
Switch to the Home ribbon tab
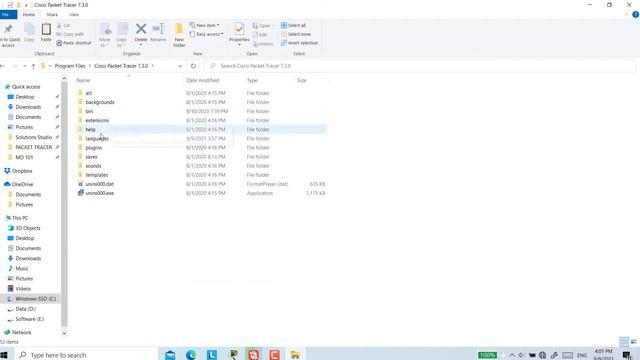[x=29, y=15]
